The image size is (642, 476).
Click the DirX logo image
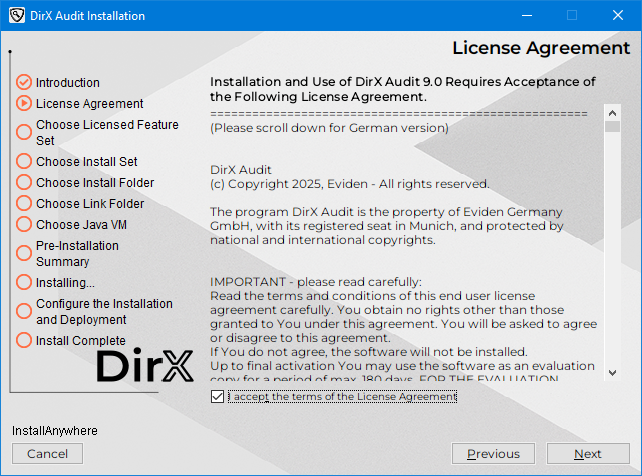[x=144, y=366]
